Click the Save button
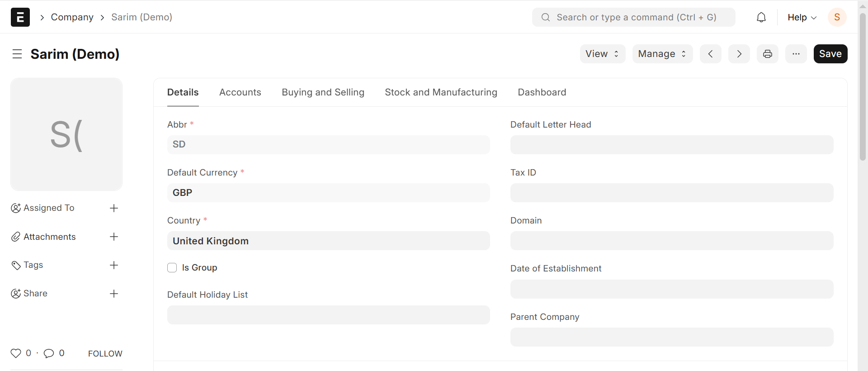 830,54
